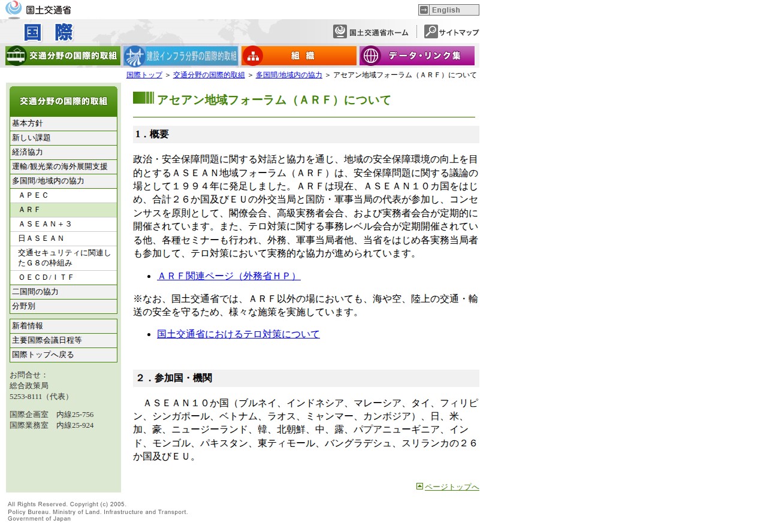
Task: Click the bridge icon on 建設インフラ tab
Action: [x=135, y=56]
